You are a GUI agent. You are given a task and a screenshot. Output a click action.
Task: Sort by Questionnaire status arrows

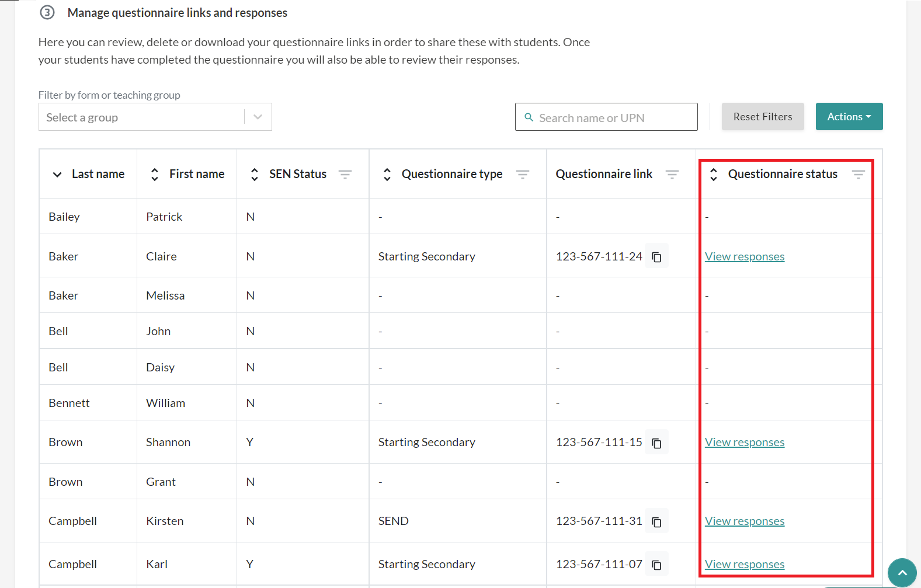tap(714, 175)
